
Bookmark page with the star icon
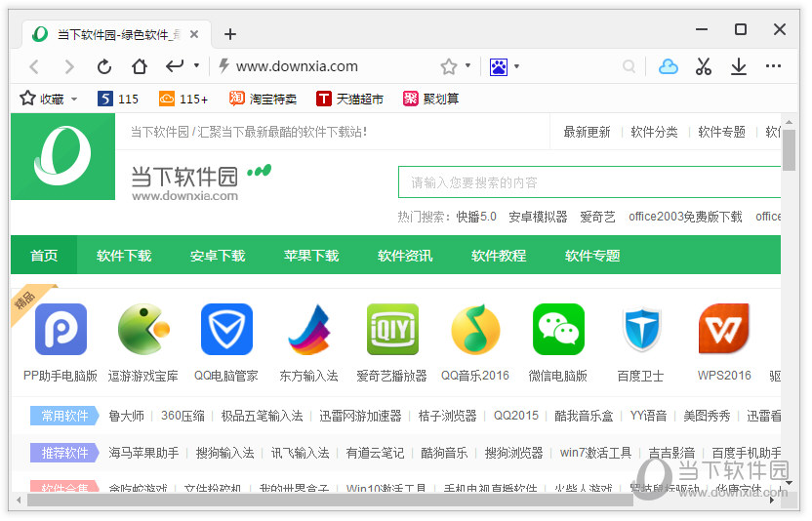pos(449,66)
